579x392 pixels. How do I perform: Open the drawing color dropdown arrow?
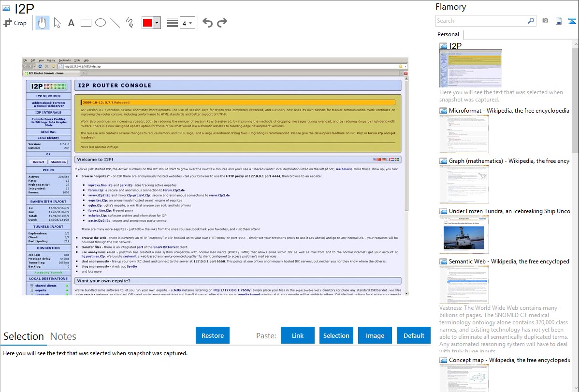click(x=157, y=23)
